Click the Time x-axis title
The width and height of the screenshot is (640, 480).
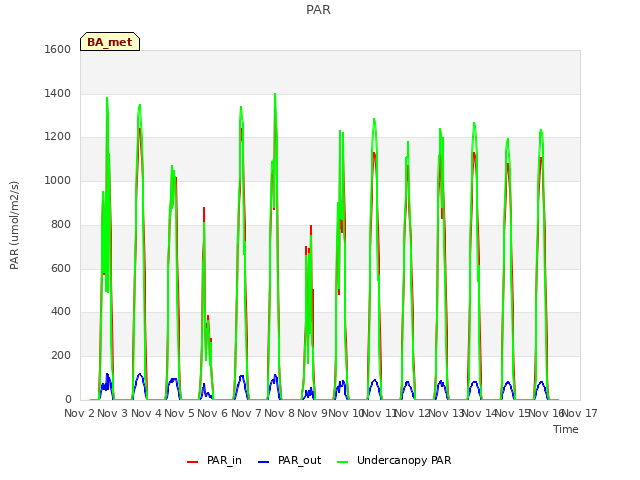point(566,429)
